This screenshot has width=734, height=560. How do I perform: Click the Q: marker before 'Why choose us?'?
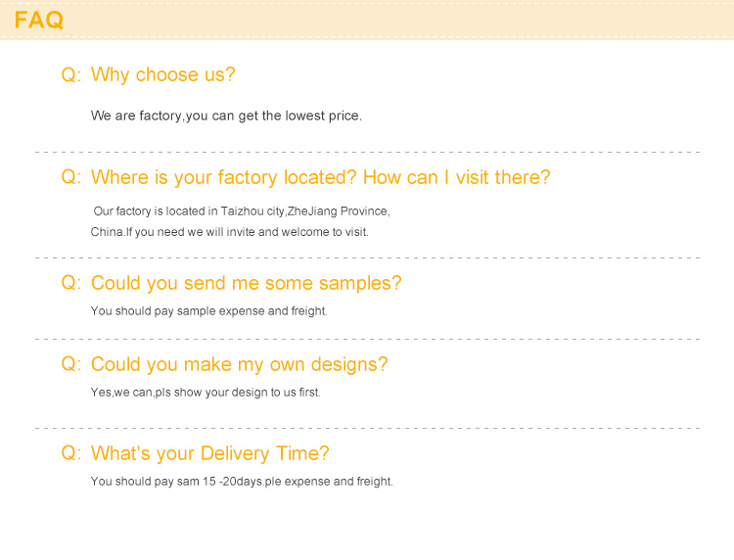coord(71,74)
